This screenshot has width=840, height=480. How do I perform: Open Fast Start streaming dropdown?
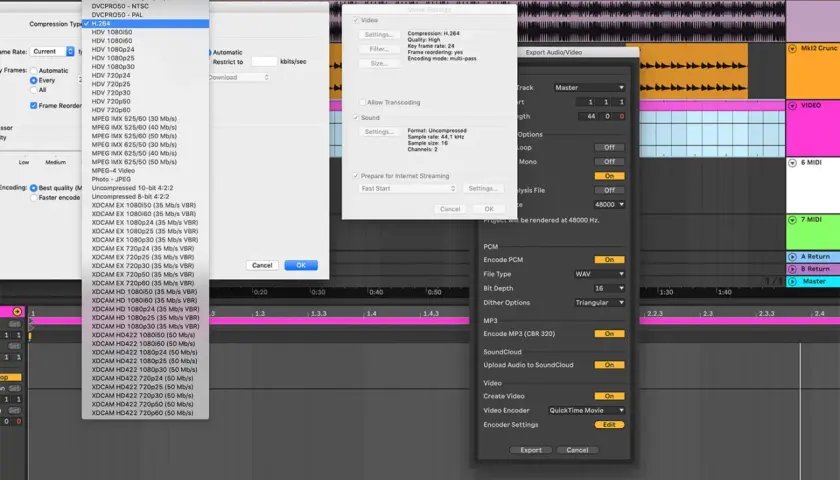tap(407, 189)
